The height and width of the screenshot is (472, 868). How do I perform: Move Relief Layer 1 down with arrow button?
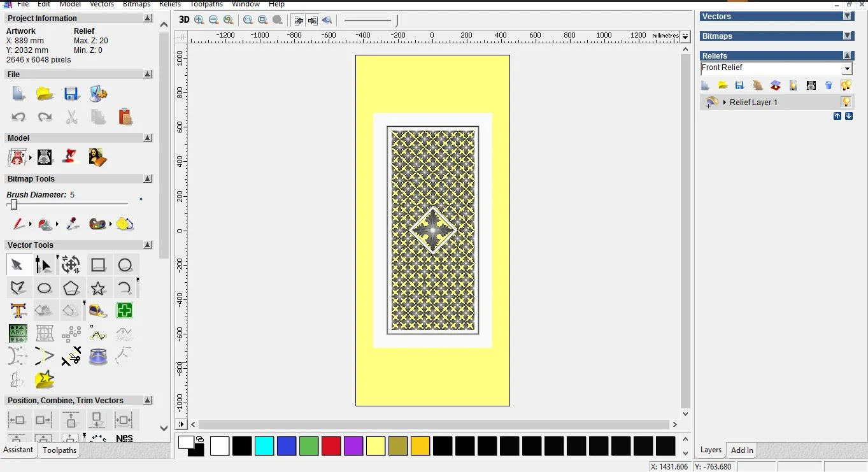pos(849,116)
